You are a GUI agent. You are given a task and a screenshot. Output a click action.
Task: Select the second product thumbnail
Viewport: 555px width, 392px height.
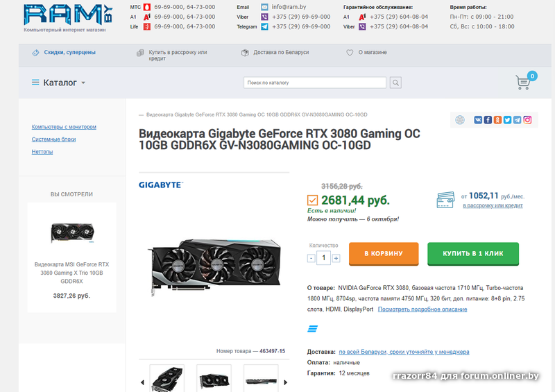[214, 378]
